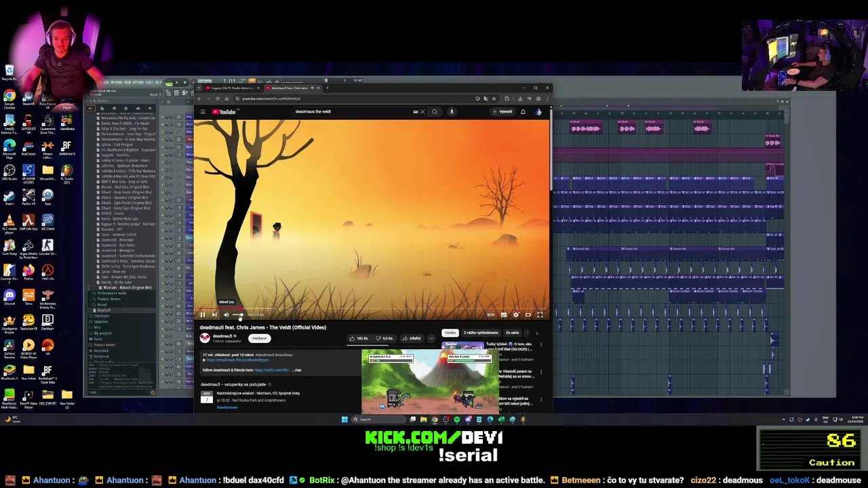
Task: Select the Z vášho vyhľadávania chip
Action: [x=481, y=333]
